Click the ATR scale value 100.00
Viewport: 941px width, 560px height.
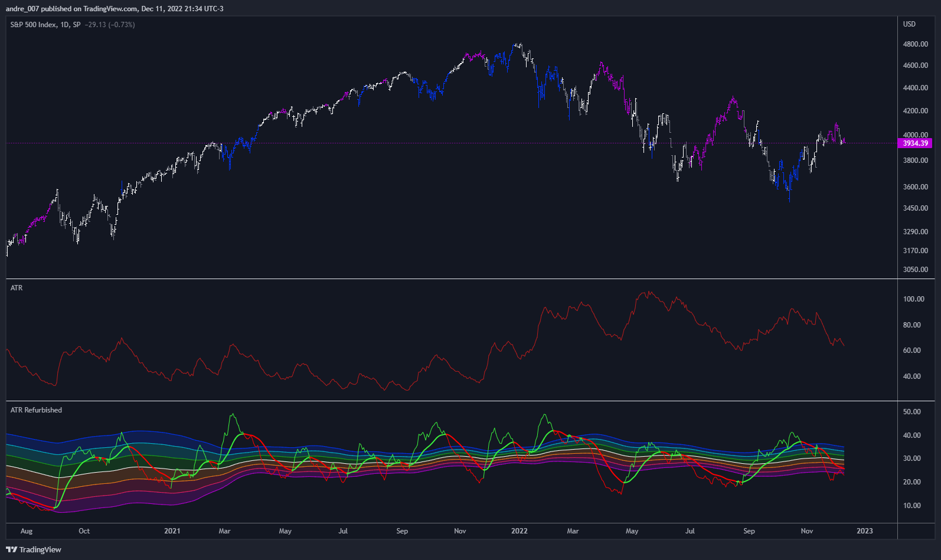click(x=914, y=299)
